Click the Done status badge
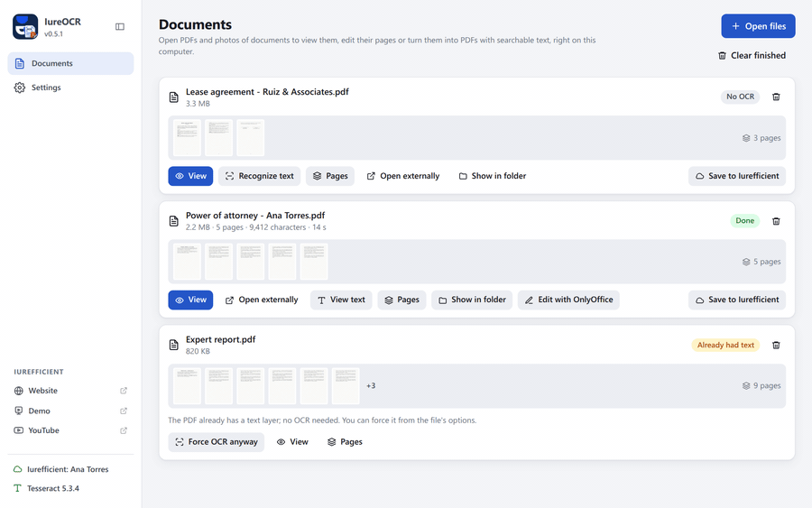This screenshot has width=812, height=508. (x=744, y=220)
